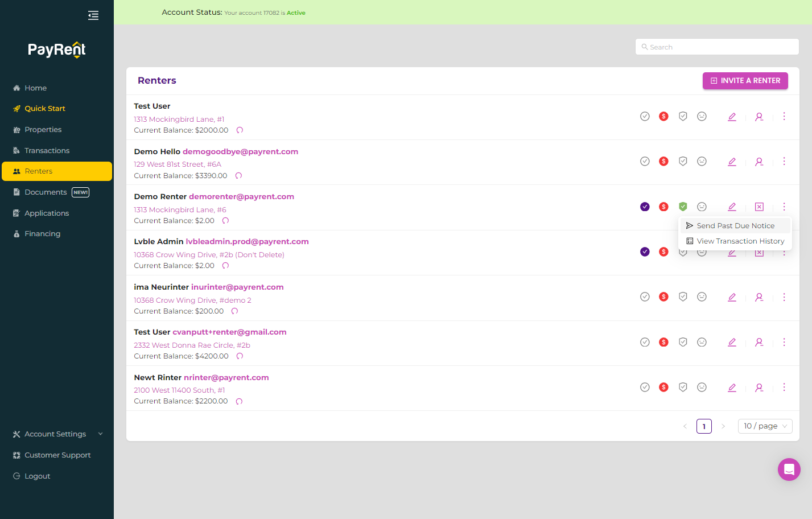Click the remove renter person icon for Demo Hello
This screenshot has height=519, width=812.
759,162
